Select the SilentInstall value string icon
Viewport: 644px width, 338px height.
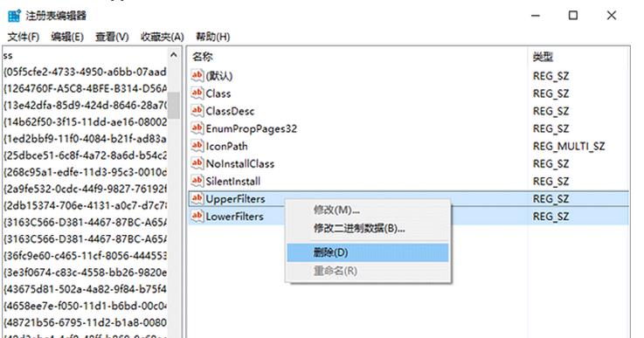point(197,181)
